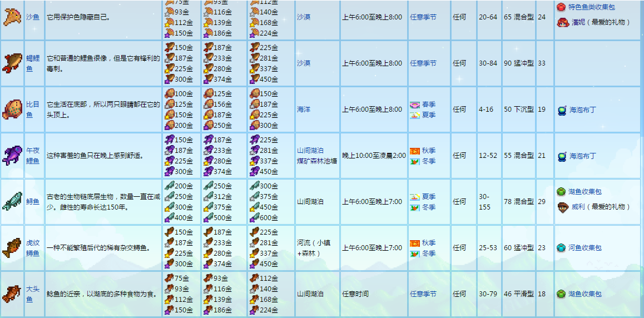Click the fall season icon in 午夜鲤鱼 row
Image resolution: width=644 pixels, height=318 pixels.
click(x=415, y=151)
